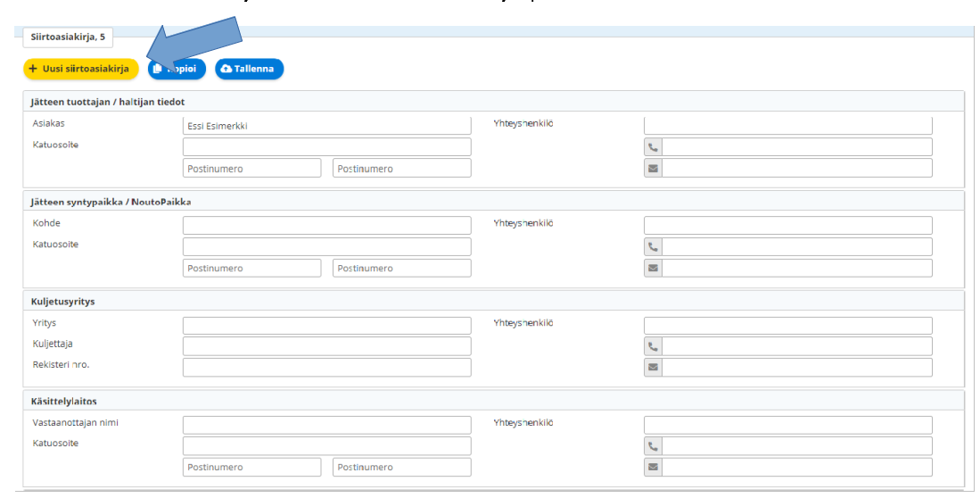The image size is (980, 498).
Task: Save with the Tallenna button
Action: pos(250,69)
